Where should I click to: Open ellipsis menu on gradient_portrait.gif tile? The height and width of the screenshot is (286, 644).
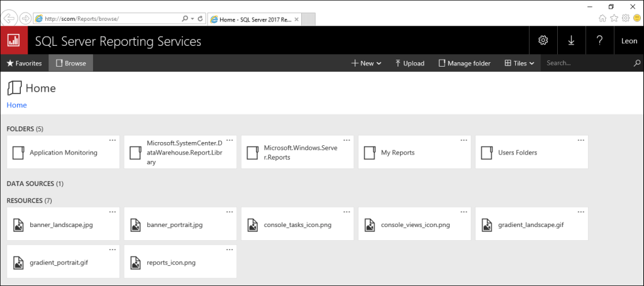point(113,250)
